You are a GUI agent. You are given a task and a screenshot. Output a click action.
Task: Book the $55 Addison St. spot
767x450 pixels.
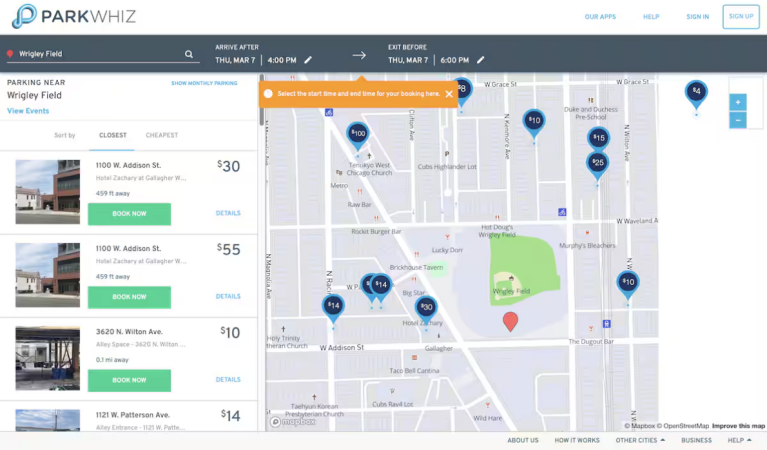pos(129,297)
